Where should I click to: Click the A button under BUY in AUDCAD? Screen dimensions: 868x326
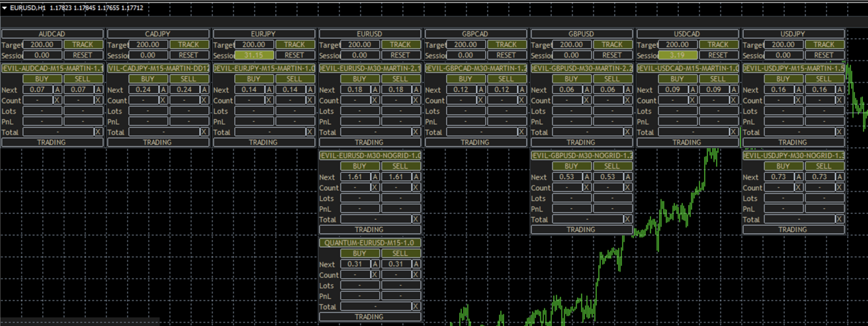tap(57, 89)
